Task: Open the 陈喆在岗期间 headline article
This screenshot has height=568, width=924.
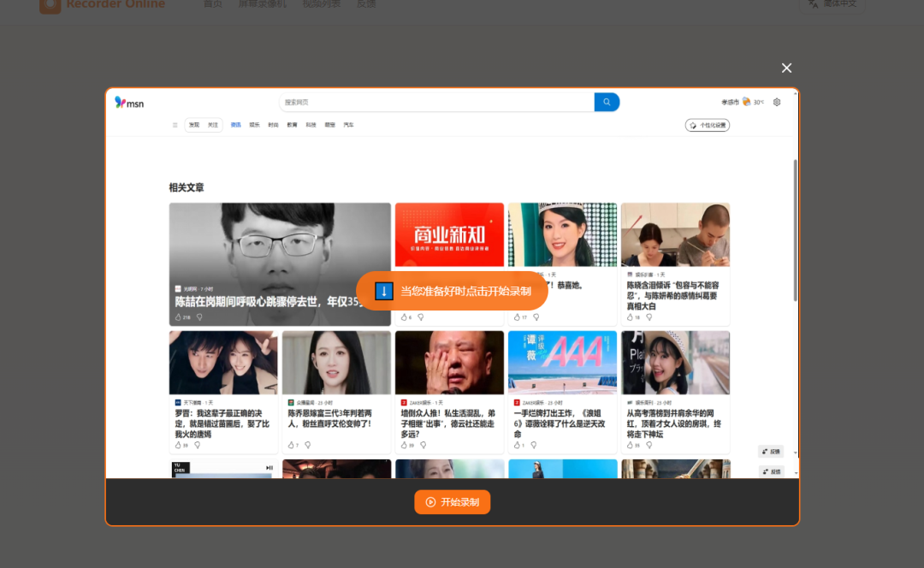Action: pos(268,302)
